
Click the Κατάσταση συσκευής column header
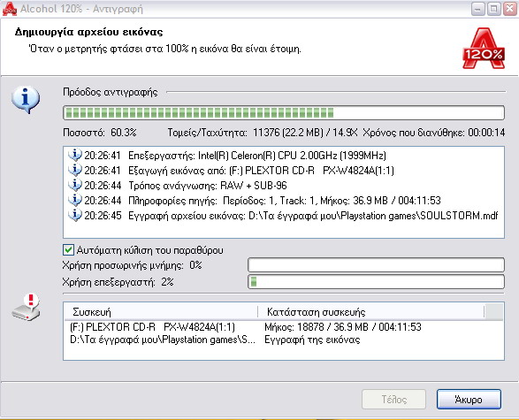[370, 312]
